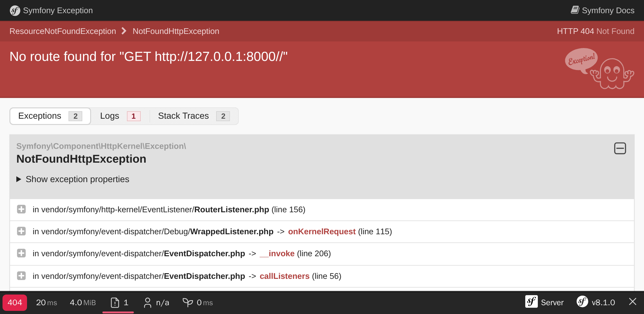
Task: Open the 4.0 MiB memory panel
Action: click(x=83, y=303)
